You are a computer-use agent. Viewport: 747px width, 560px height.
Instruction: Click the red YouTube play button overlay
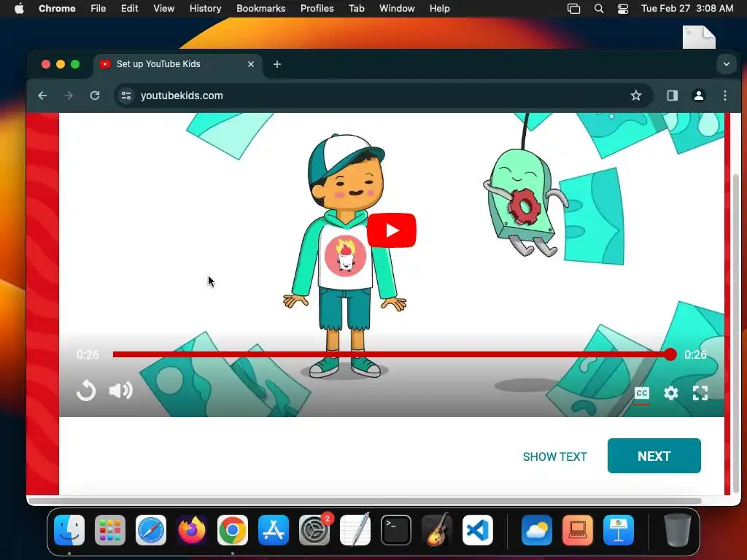392,230
